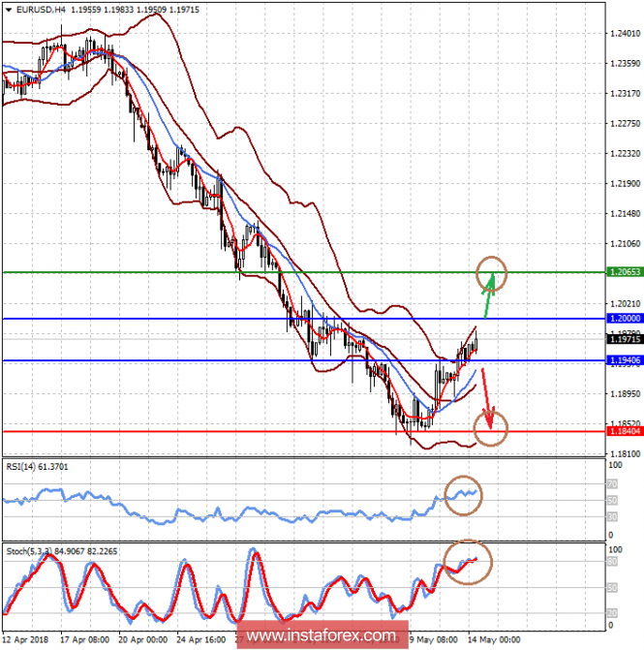Click the red 1.18404 price label
Screen dimensions: 644x650
(x=625, y=431)
